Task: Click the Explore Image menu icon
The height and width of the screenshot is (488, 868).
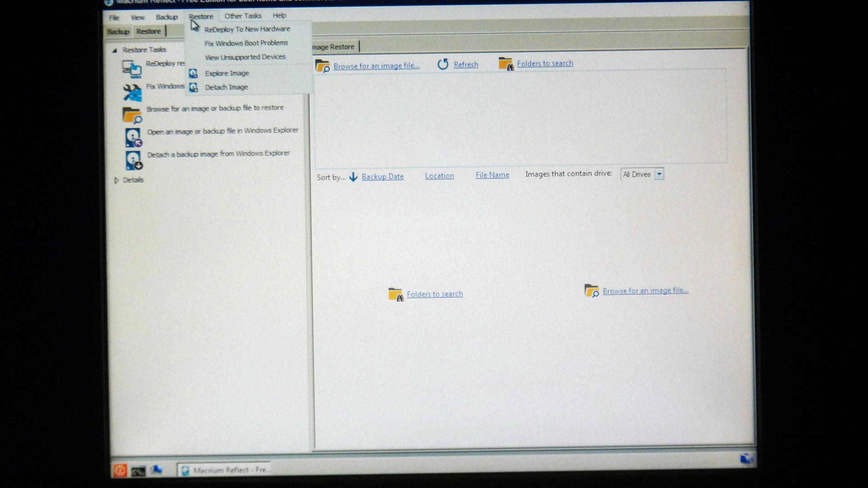Action: [x=193, y=73]
